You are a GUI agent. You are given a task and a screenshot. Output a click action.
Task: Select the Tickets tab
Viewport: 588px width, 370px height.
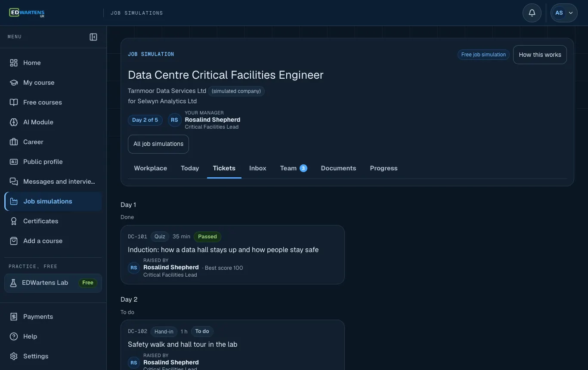pyautogui.click(x=224, y=168)
